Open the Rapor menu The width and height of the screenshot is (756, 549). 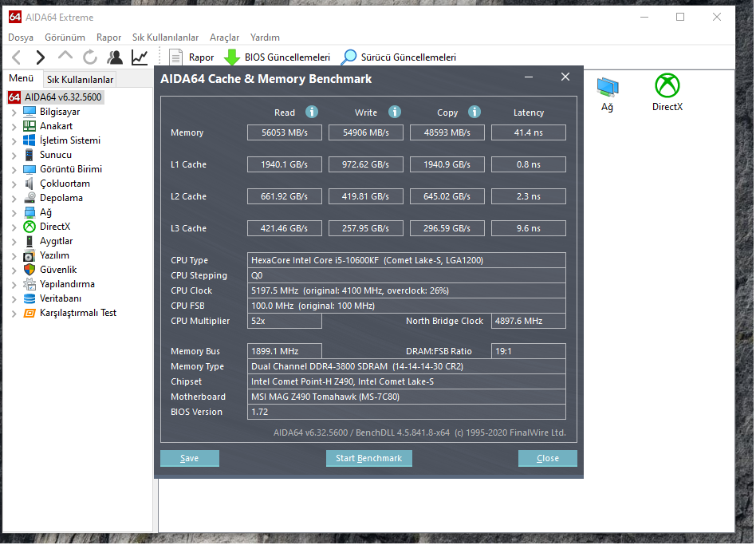(x=109, y=38)
